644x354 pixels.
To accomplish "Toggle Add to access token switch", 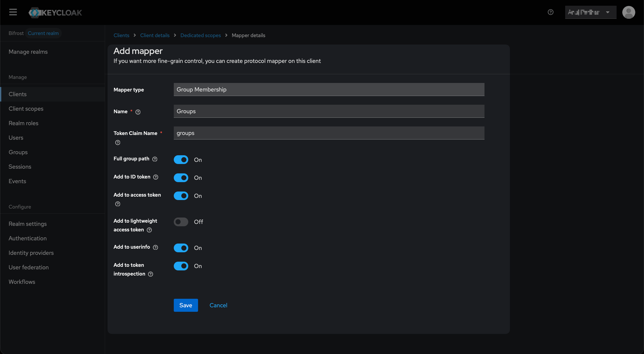I will click(x=181, y=196).
